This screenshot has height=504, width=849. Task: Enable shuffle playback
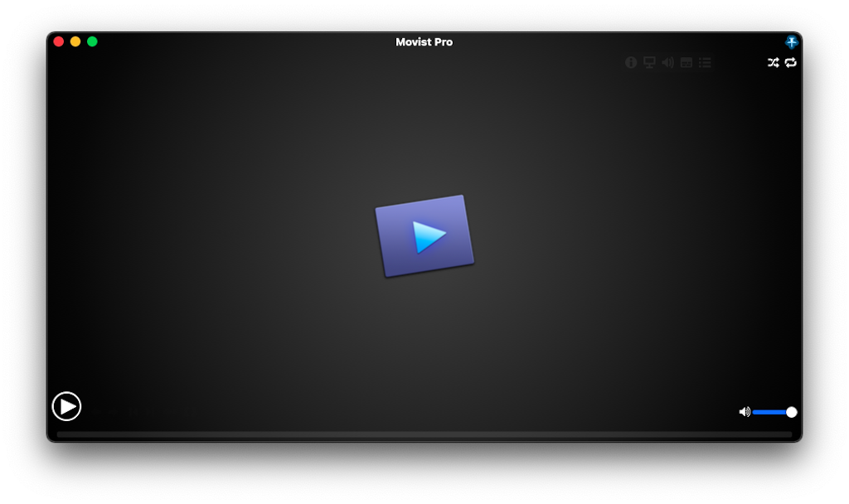coord(773,62)
